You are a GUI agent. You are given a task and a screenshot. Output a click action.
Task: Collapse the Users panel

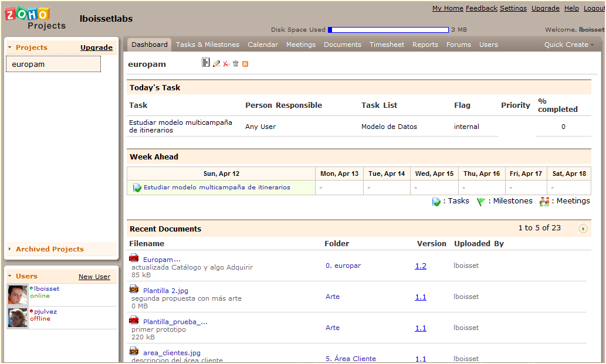tap(10, 276)
